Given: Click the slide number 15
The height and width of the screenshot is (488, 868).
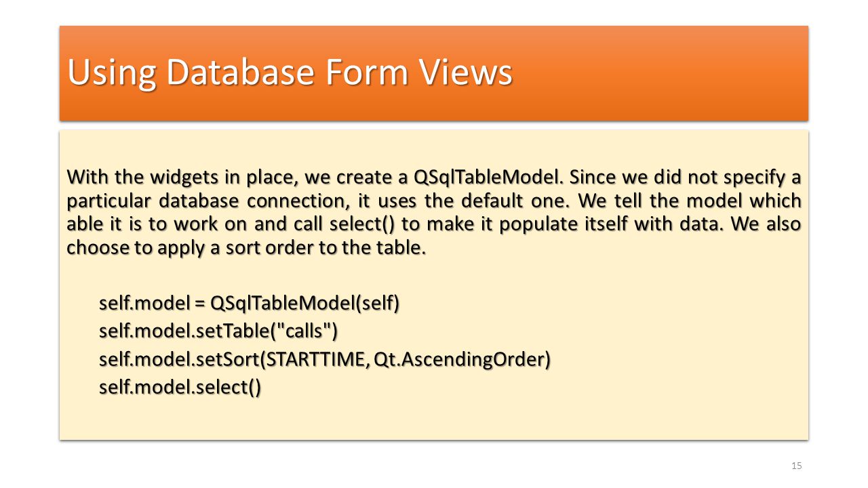Looking at the screenshot, I should coord(797,466).
